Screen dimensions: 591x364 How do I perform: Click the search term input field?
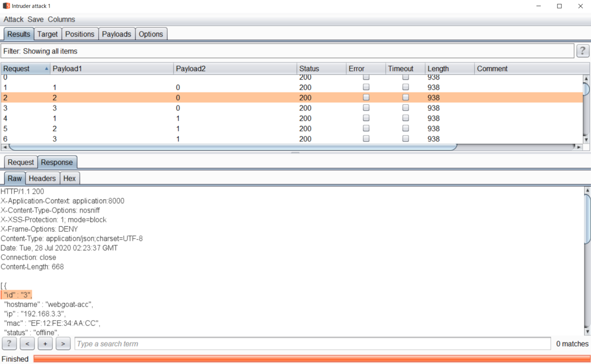coord(313,343)
